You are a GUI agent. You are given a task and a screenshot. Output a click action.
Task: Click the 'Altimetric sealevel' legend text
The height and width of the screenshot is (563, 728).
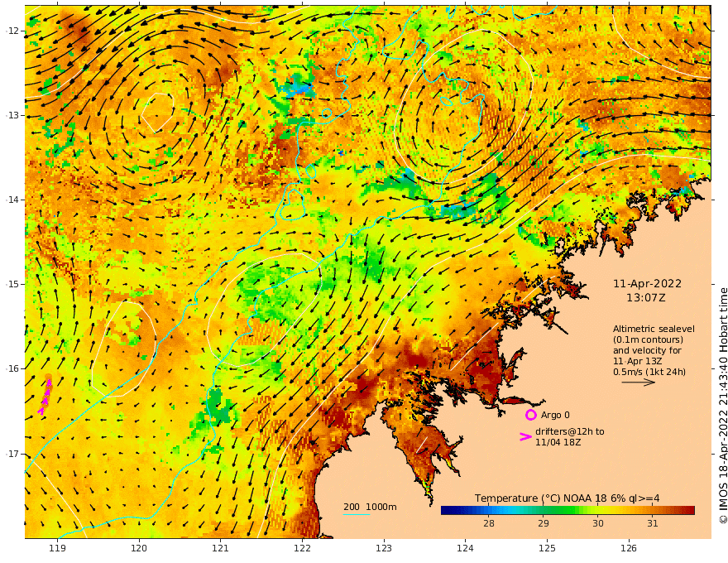[x=654, y=329]
